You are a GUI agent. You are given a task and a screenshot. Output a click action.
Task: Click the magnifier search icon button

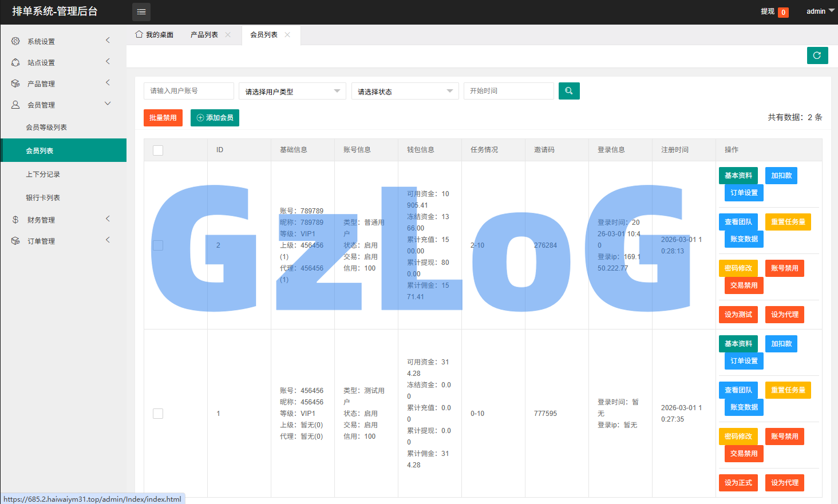click(x=568, y=91)
